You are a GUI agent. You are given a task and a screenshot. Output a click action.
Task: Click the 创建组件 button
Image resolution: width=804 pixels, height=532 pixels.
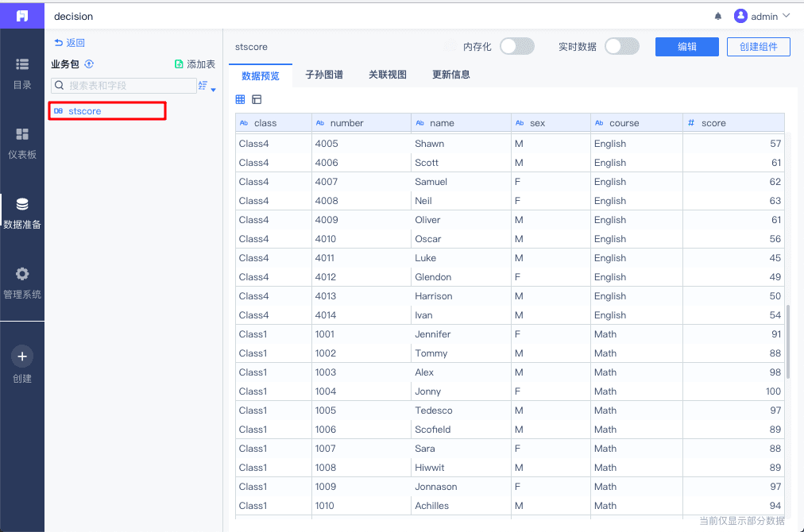coord(759,47)
